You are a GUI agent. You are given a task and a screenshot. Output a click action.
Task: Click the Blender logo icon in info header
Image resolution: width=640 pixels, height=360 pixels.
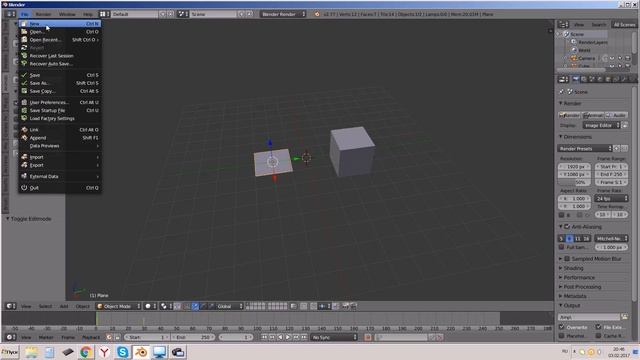317,14
